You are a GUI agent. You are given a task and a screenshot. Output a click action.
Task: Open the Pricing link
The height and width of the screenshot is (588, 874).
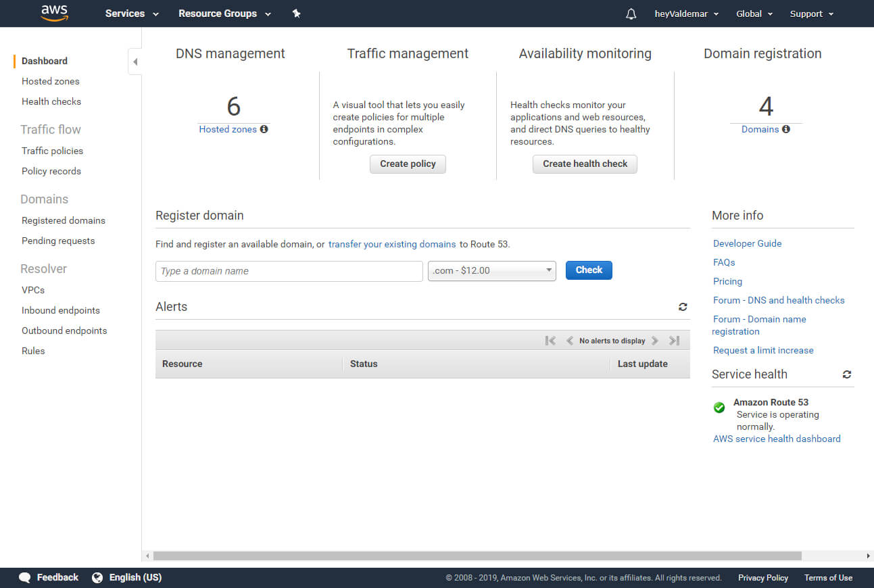click(727, 281)
